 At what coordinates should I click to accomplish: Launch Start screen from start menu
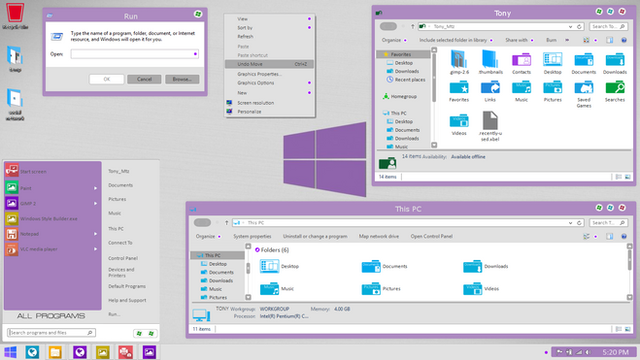(x=53, y=171)
